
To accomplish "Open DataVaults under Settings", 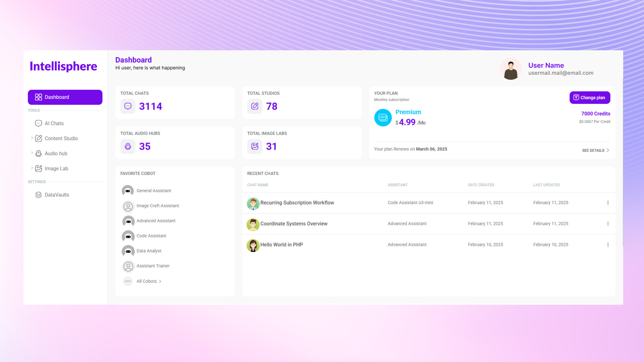I will pos(57,195).
